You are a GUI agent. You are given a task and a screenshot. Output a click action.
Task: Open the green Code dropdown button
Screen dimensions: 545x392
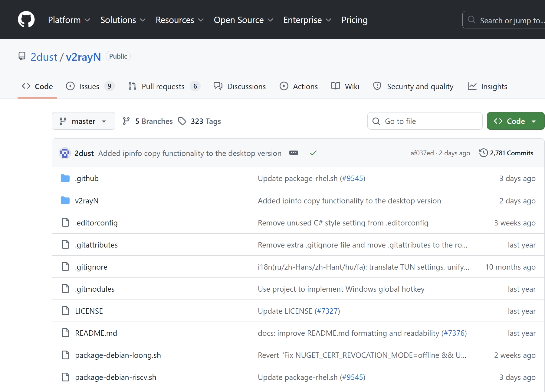tap(516, 121)
